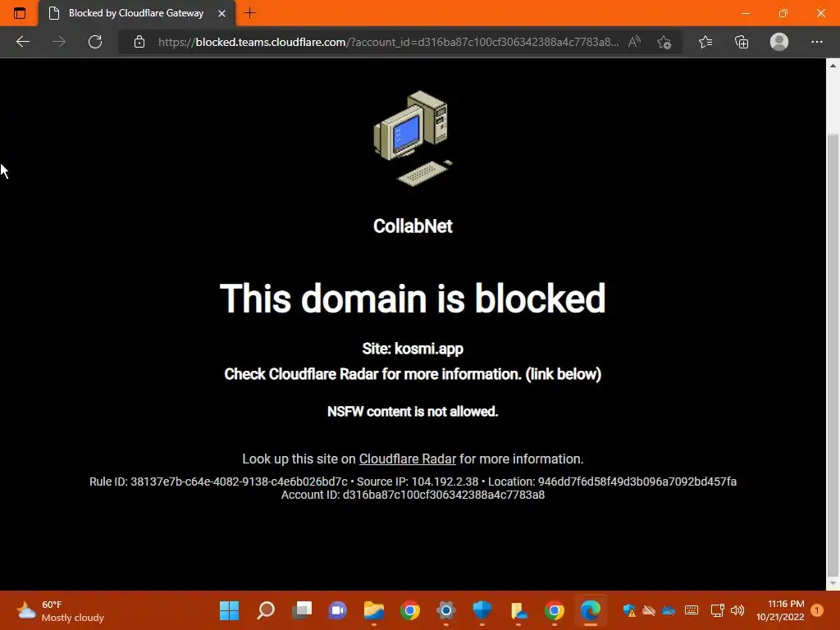The height and width of the screenshot is (630, 840).
Task: Open a new tab with plus button
Action: (x=249, y=13)
